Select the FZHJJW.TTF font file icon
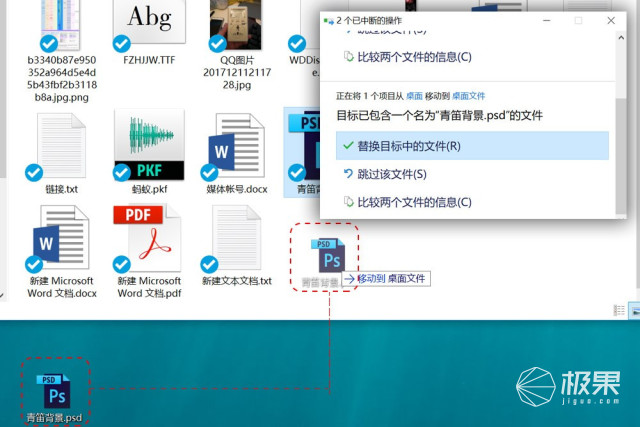Screen dimensions: 640x427 click(149, 22)
